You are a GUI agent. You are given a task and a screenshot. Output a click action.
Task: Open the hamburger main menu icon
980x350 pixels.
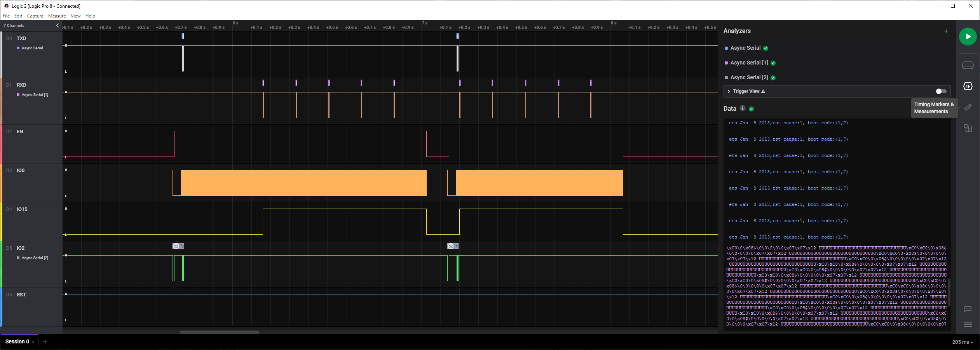pos(968,325)
